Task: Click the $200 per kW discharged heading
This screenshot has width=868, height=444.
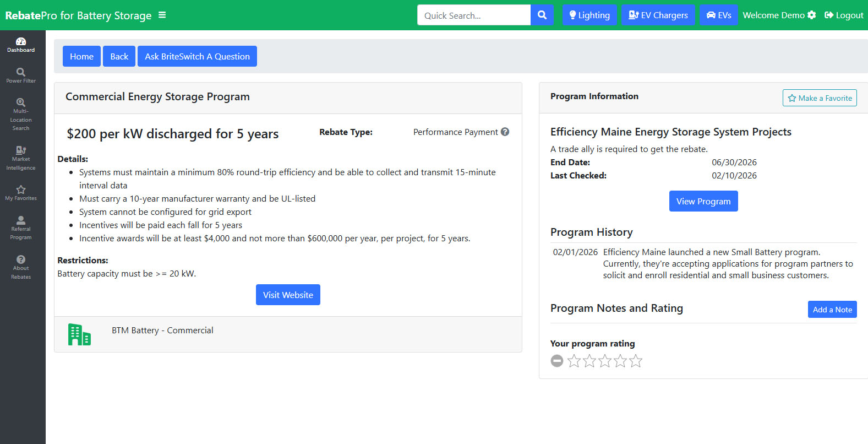Action: coord(173,134)
